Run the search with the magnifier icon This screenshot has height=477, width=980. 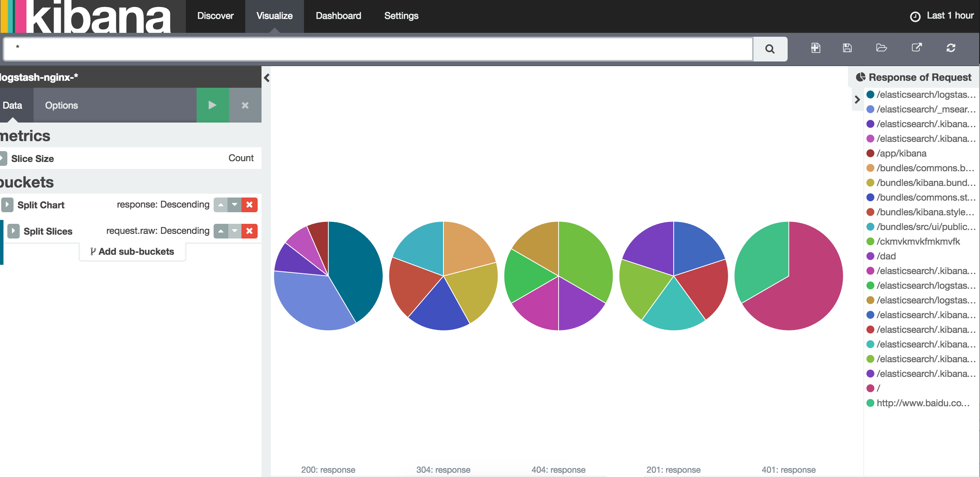click(x=770, y=49)
